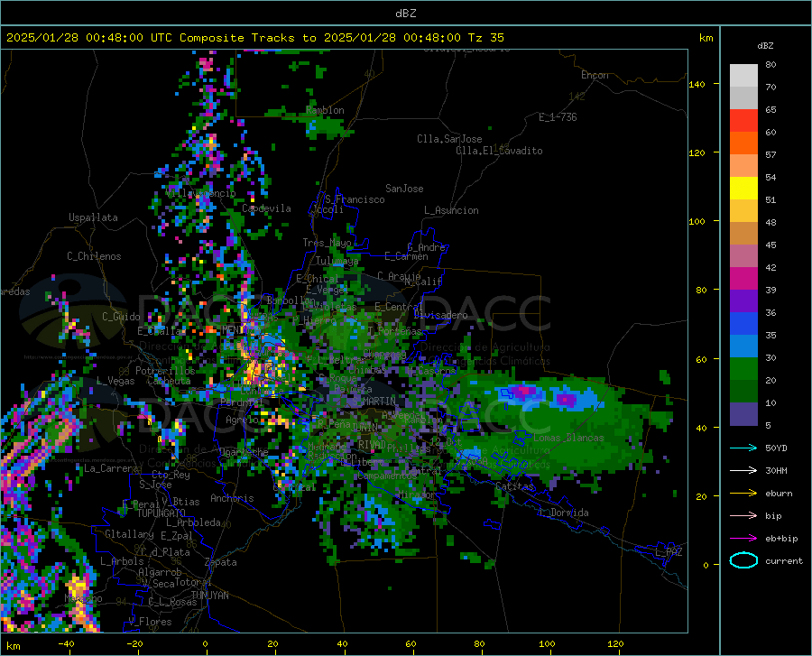Image resolution: width=812 pixels, height=656 pixels.
Task: Click the Lomas_Blancas place label
Action: point(568,438)
